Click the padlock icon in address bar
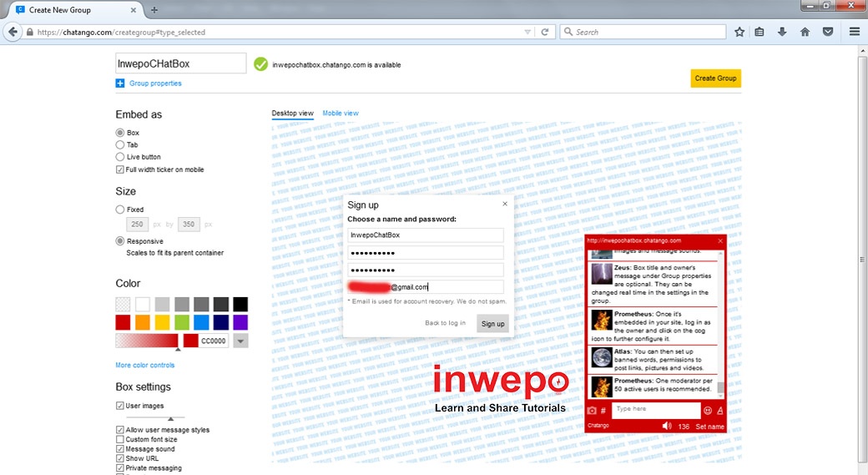Image resolution: width=868 pixels, height=475 pixels. [x=30, y=32]
